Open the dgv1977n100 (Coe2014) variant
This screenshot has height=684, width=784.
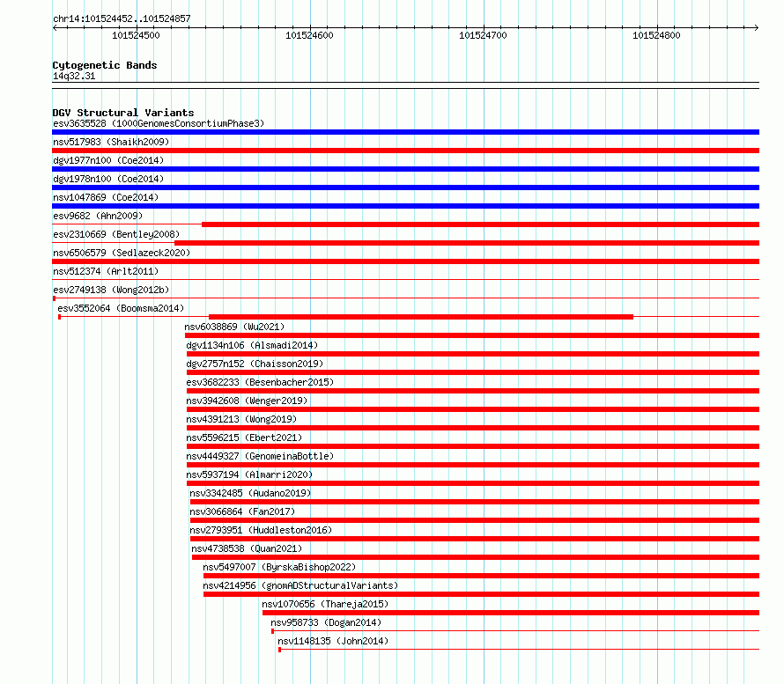pyautogui.click(x=108, y=160)
